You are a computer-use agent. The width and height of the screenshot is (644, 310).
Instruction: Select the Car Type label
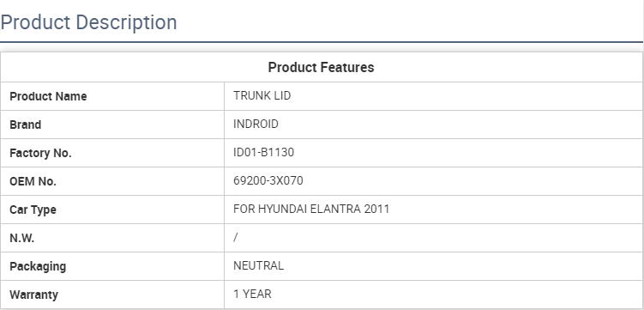click(x=33, y=210)
